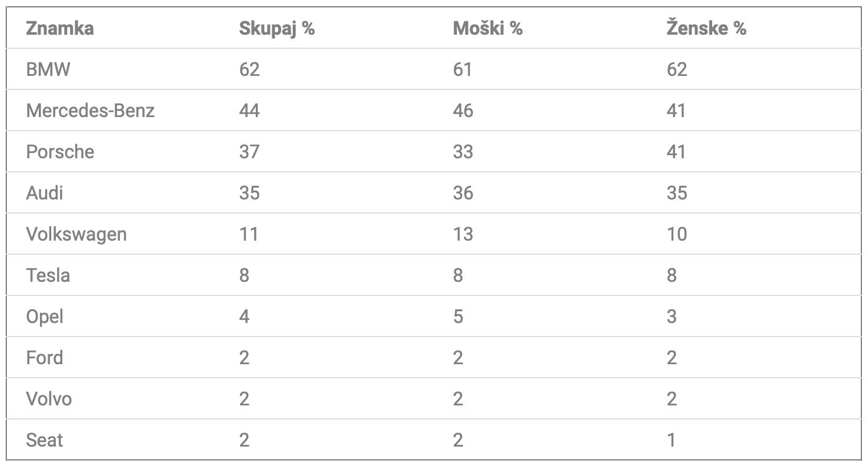Click the Ženske % column header
Viewport: 868px width, 466px height.
click(706, 28)
